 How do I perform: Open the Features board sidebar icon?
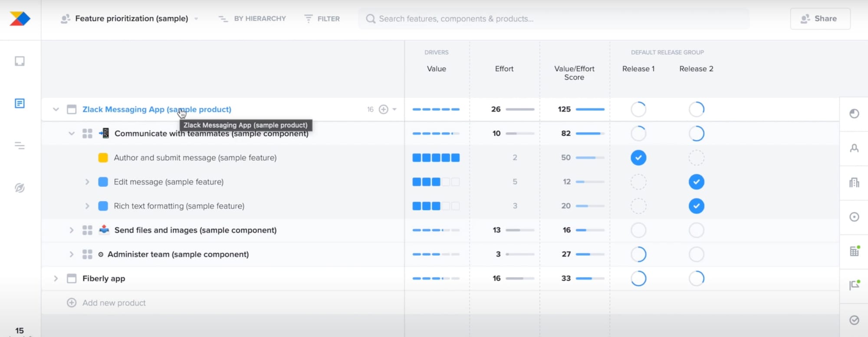point(20,103)
